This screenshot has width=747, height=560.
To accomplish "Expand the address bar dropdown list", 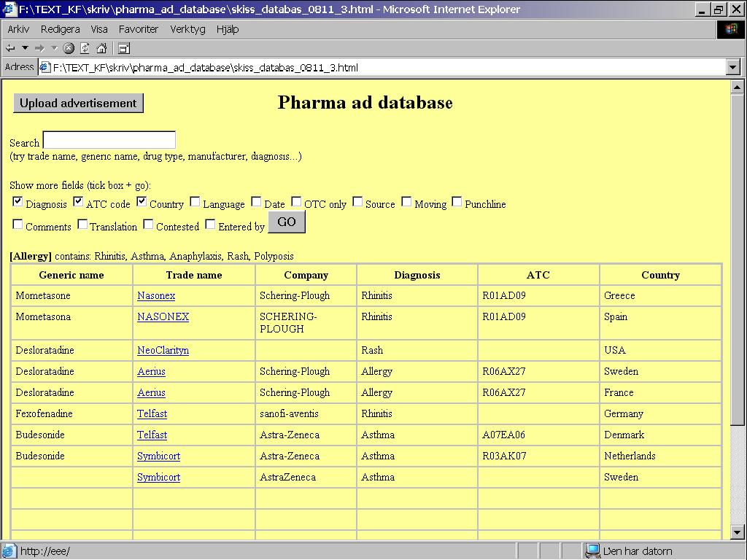I will 734,68.
